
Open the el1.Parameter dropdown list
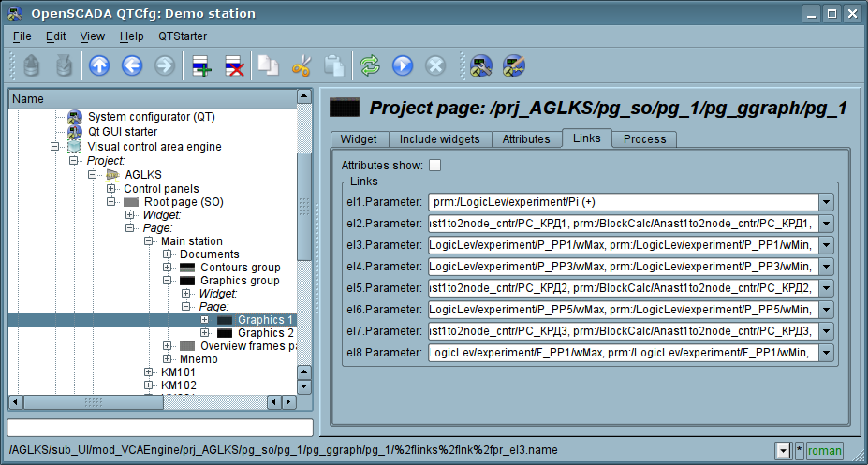[826, 201]
